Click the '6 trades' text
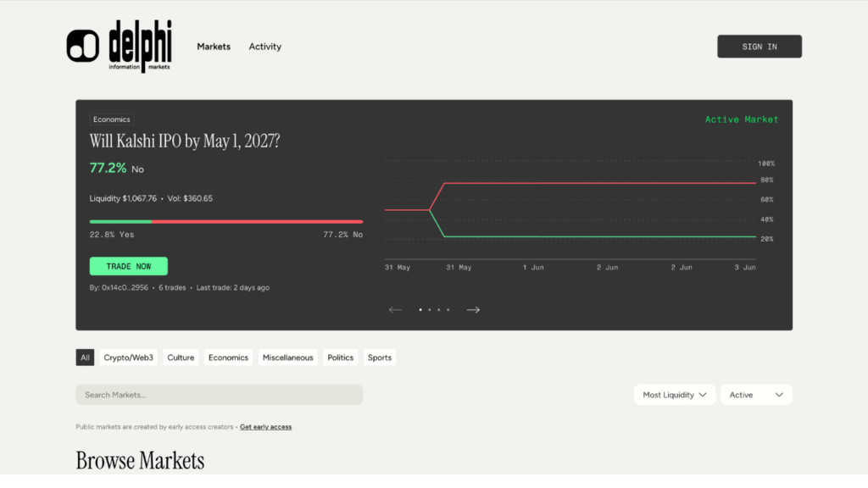The image size is (868, 488). pyautogui.click(x=172, y=288)
